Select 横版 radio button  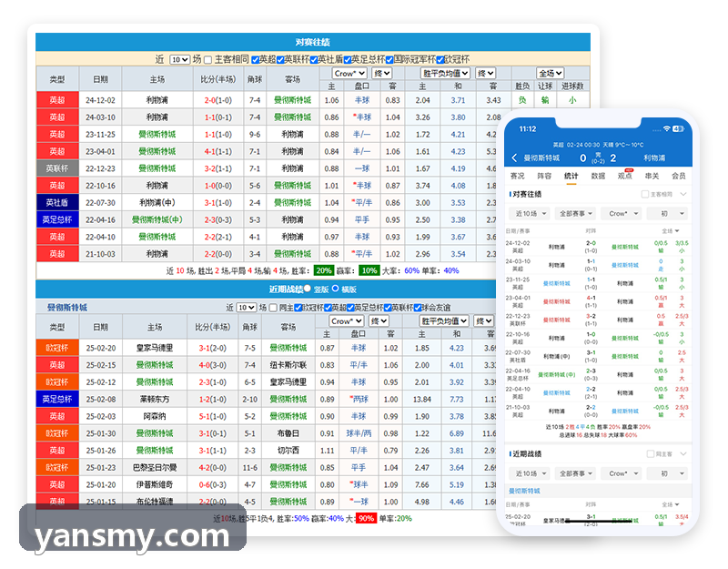(x=335, y=289)
